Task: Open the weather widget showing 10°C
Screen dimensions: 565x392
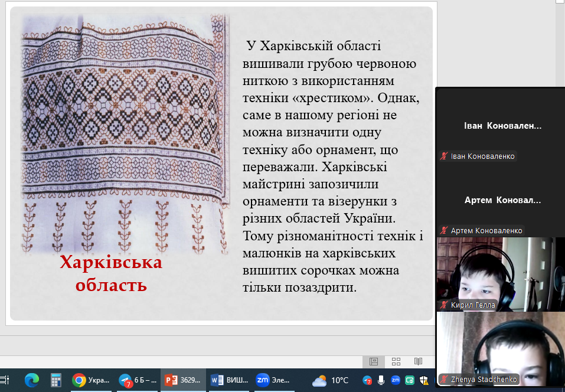Action: [x=330, y=380]
